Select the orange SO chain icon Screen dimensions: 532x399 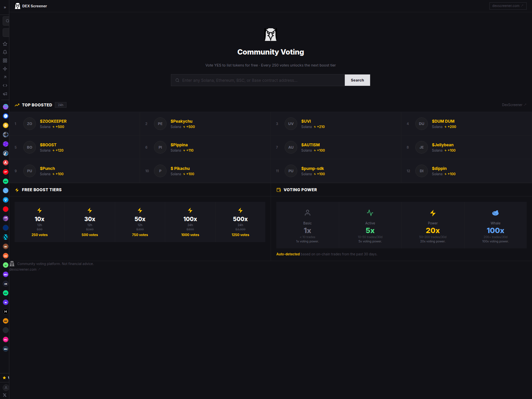point(6,256)
